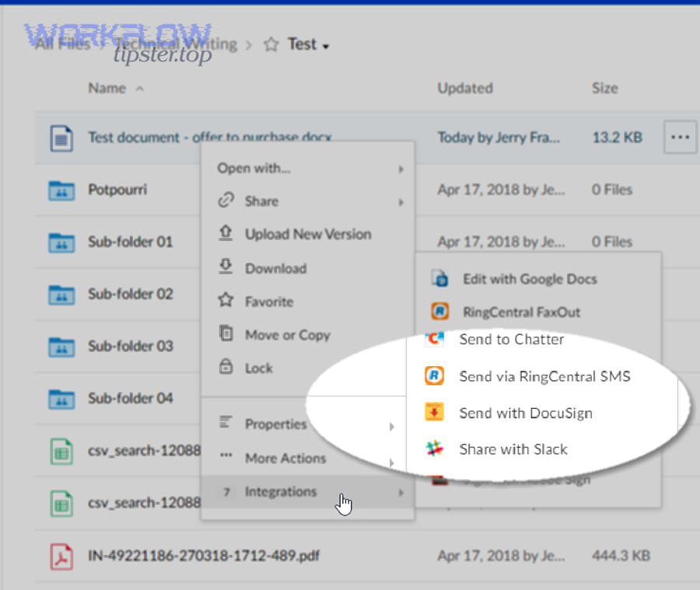Screen dimensions: 700x590
Task: Click the second csv_search spreadsheet icon
Action: click(x=61, y=504)
